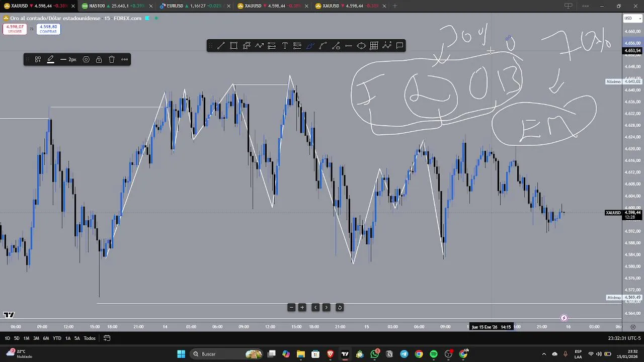Click the Windows Start button
This screenshot has width=644, height=362.
pyautogui.click(x=181, y=354)
